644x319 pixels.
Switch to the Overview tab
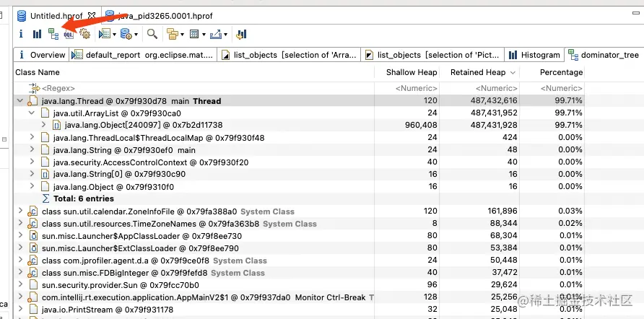(41, 55)
